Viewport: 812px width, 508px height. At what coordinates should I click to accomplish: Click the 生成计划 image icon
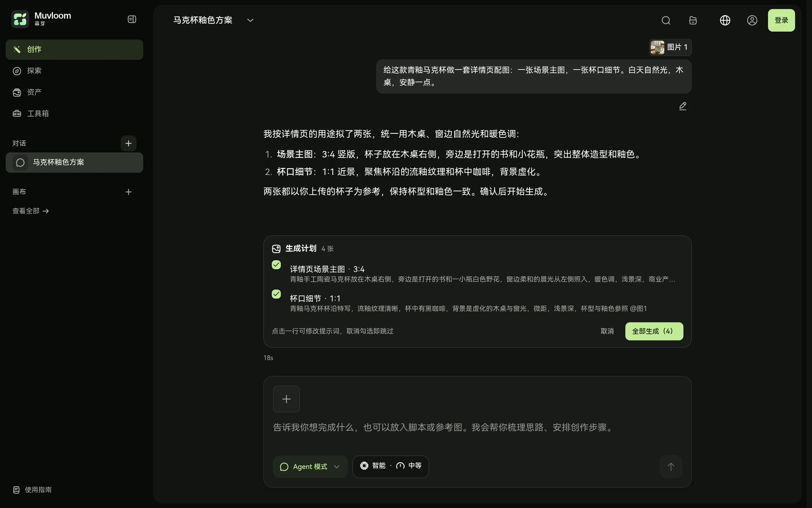click(276, 249)
